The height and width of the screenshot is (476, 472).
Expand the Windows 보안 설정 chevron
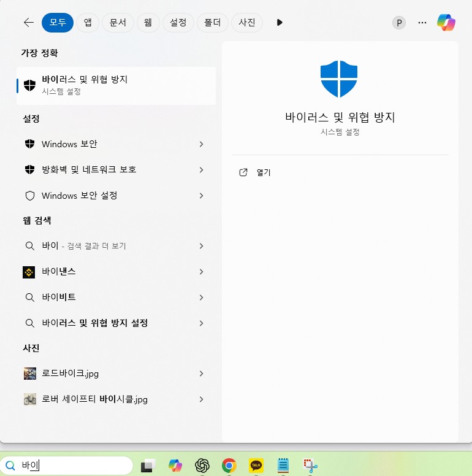click(x=201, y=196)
